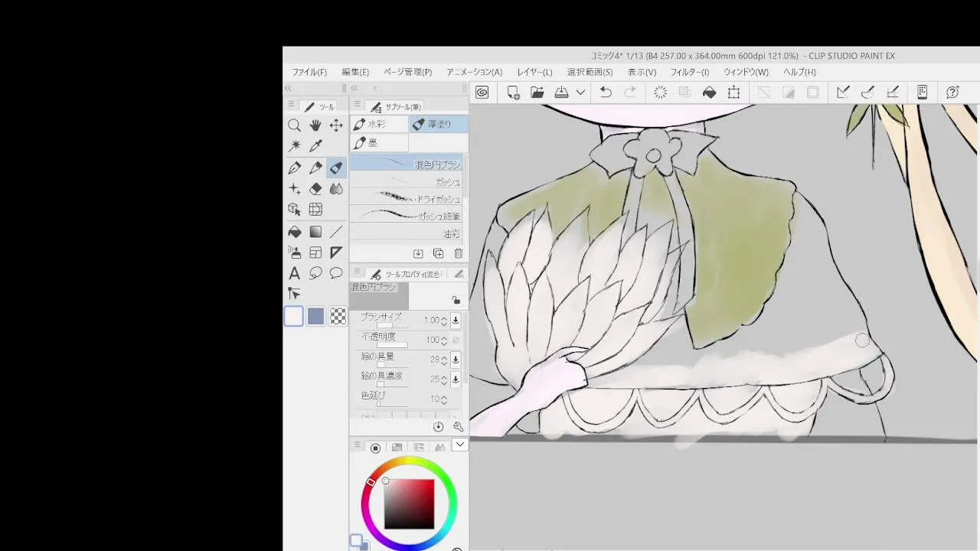Expand brush size dynamics button
The image size is (980, 551).
point(456,320)
